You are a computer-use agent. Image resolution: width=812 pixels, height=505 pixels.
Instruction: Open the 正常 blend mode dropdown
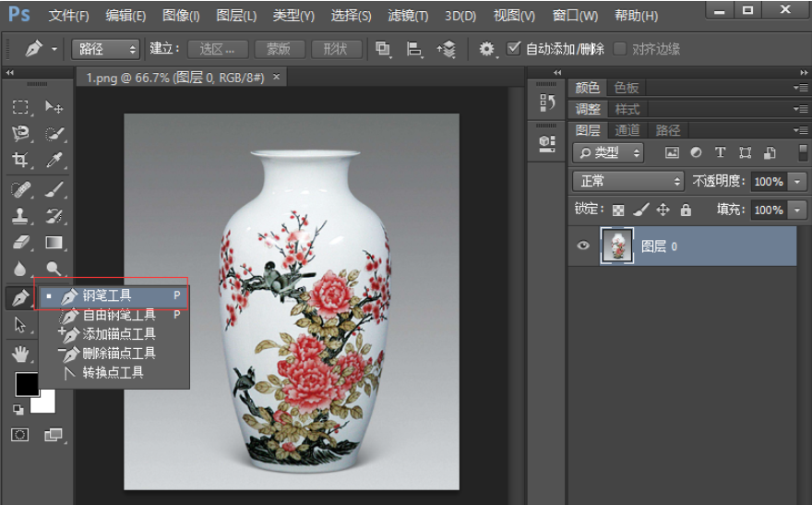(x=627, y=181)
